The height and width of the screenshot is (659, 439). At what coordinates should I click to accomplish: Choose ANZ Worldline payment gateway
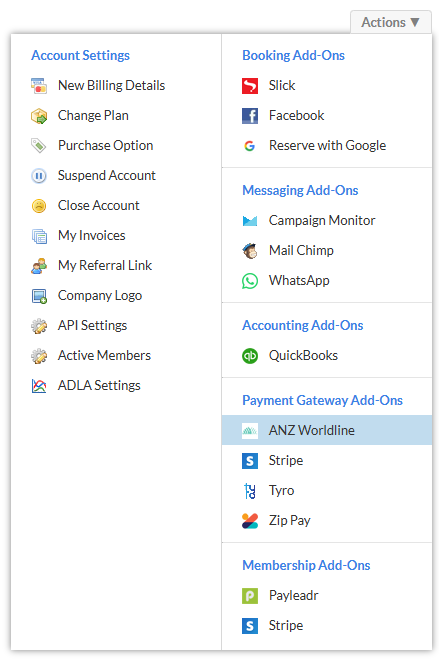pos(327,430)
